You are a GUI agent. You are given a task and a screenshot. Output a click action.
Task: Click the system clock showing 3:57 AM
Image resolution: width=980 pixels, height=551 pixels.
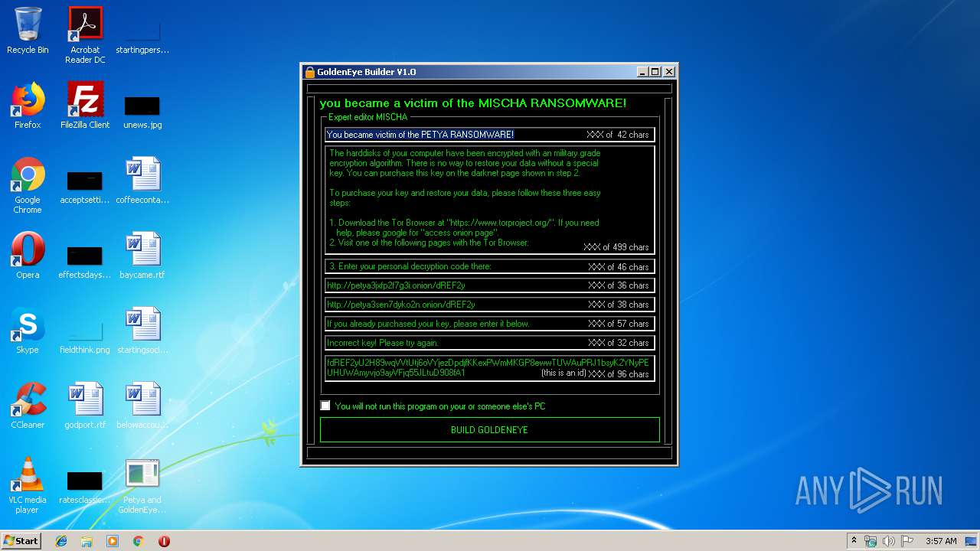[x=941, y=541]
